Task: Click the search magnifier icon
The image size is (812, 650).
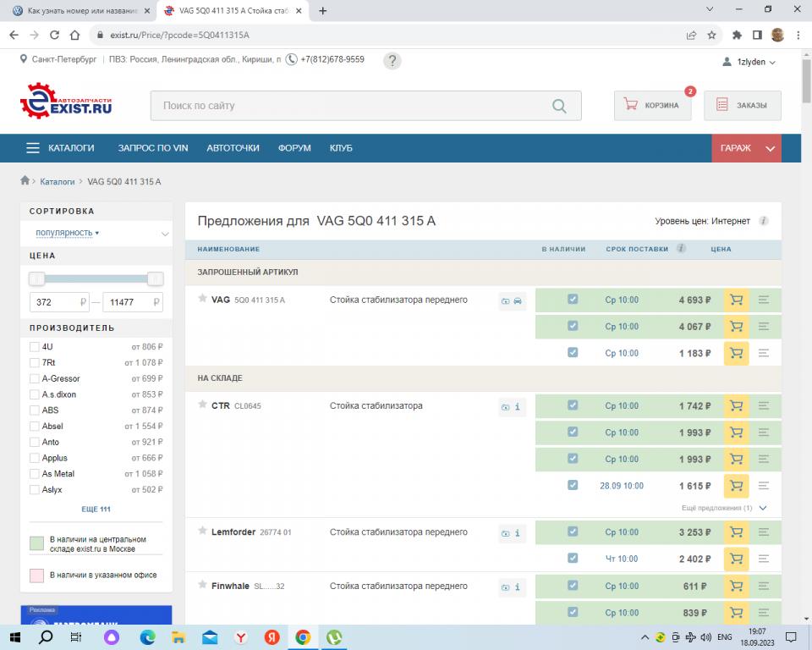Action: (x=559, y=106)
